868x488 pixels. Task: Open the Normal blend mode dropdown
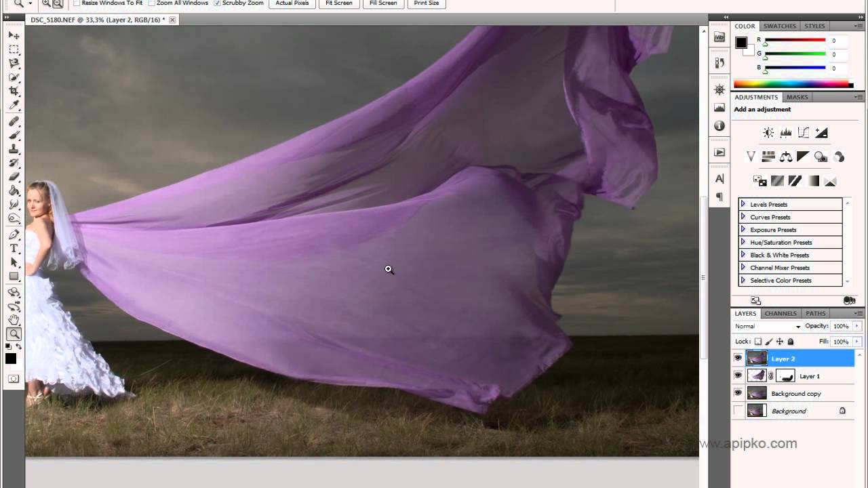pyautogui.click(x=768, y=326)
